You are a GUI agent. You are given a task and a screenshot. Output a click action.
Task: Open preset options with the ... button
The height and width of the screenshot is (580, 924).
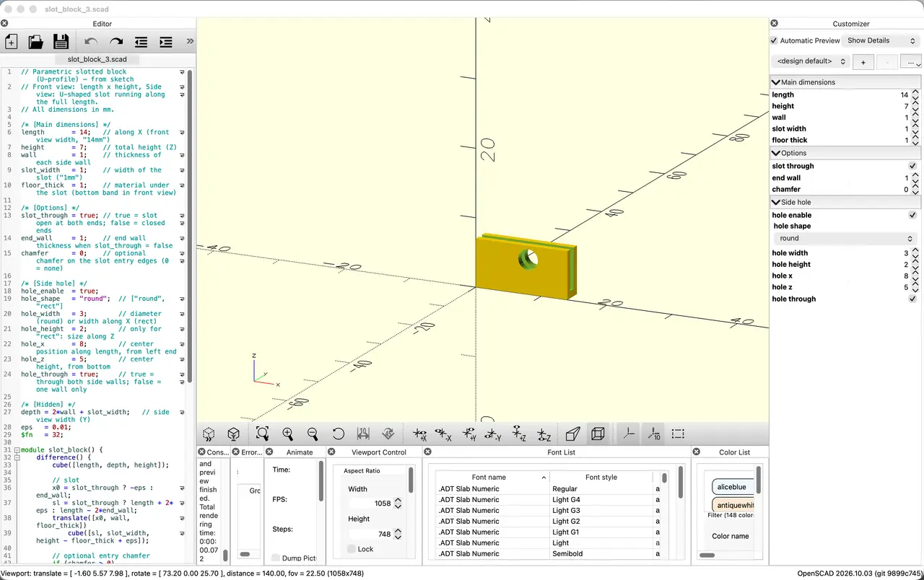[912, 62]
